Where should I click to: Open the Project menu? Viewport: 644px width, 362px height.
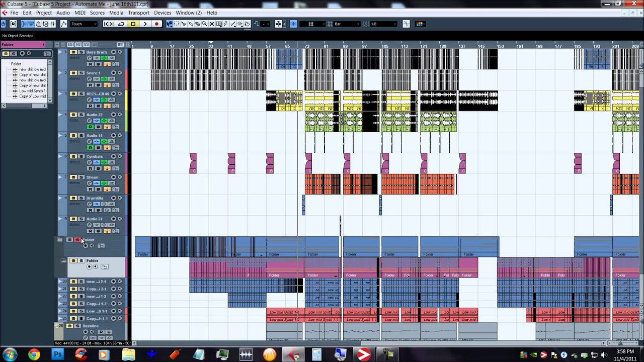[44, 13]
